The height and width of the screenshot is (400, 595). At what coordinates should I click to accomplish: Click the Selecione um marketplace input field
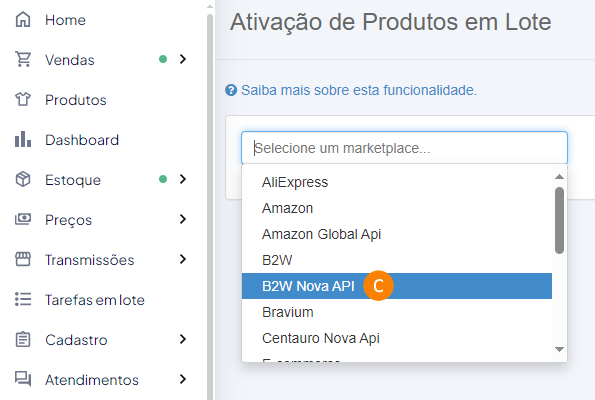click(404, 148)
